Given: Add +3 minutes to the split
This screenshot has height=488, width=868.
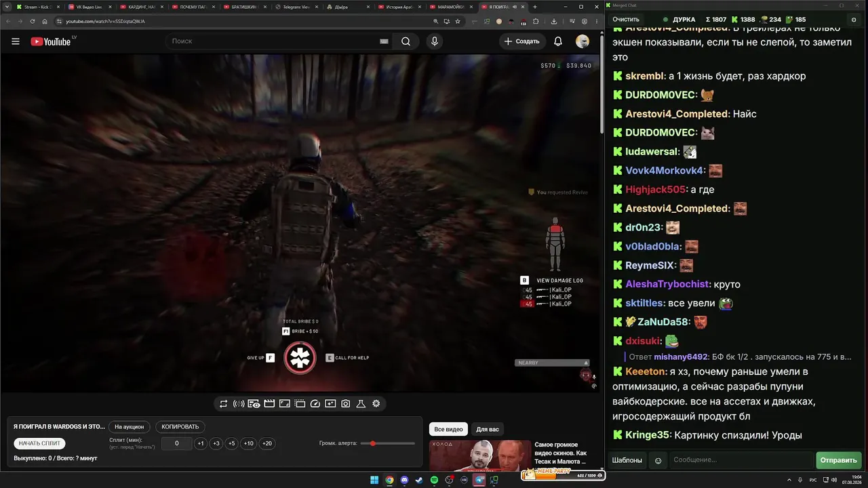Looking at the screenshot, I should 216,443.
